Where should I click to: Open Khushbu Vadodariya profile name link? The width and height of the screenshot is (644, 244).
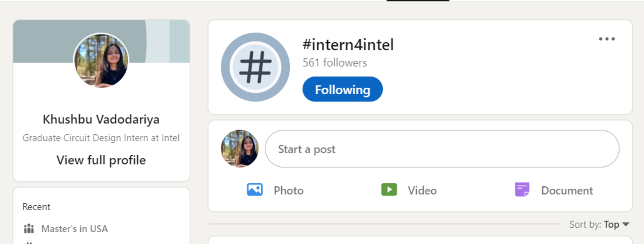tap(101, 119)
